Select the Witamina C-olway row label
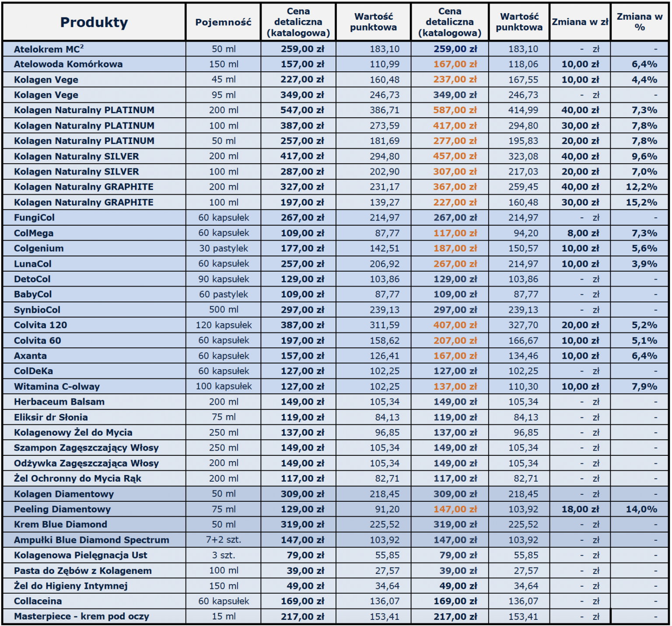672x626 pixels. pyautogui.click(x=57, y=387)
